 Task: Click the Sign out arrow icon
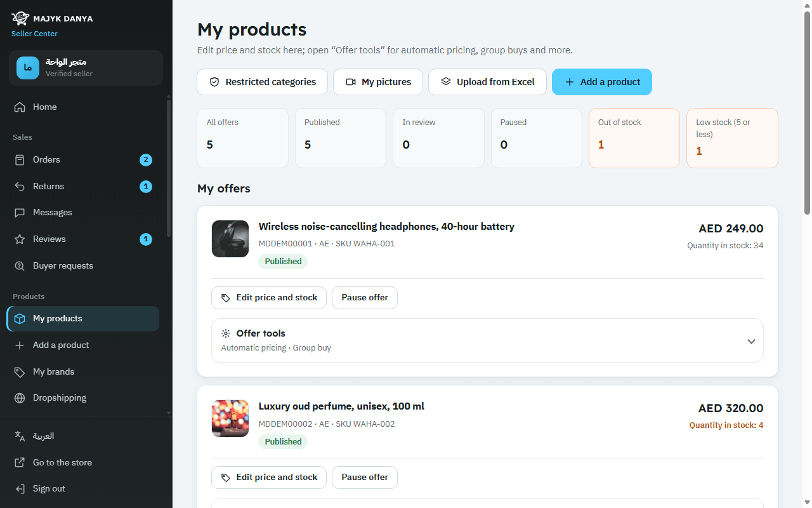pyautogui.click(x=20, y=489)
